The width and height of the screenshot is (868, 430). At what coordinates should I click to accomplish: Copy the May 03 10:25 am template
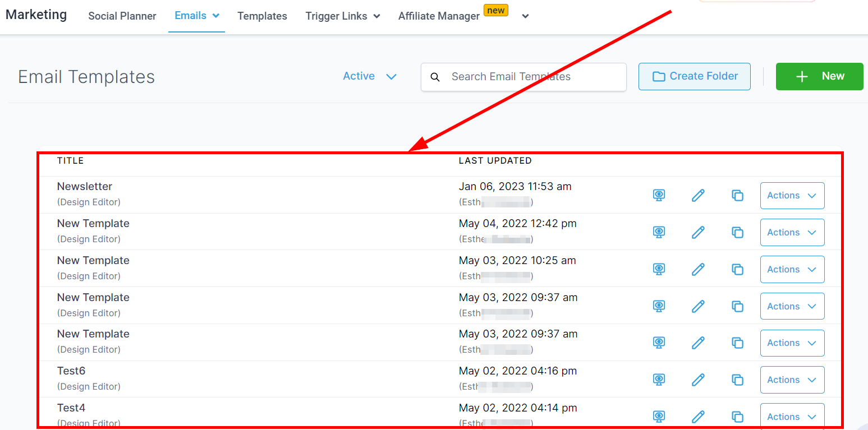pyautogui.click(x=737, y=269)
